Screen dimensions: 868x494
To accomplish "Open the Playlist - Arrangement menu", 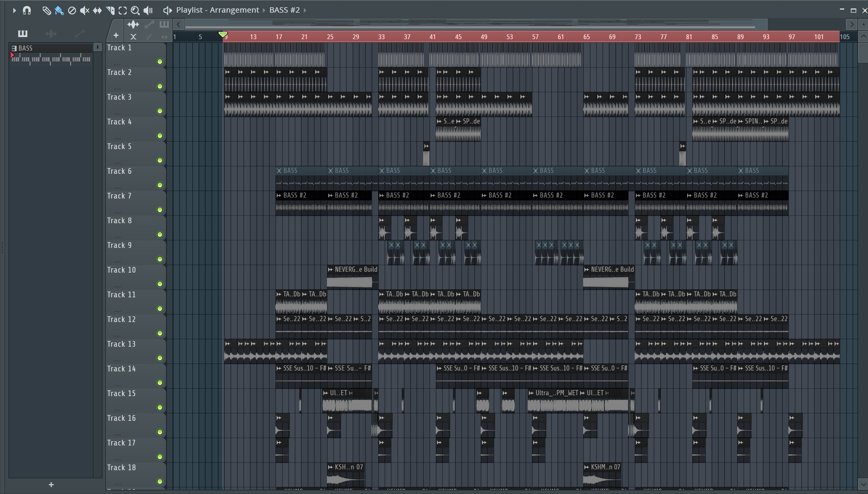I will pyautogui.click(x=217, y=10).
